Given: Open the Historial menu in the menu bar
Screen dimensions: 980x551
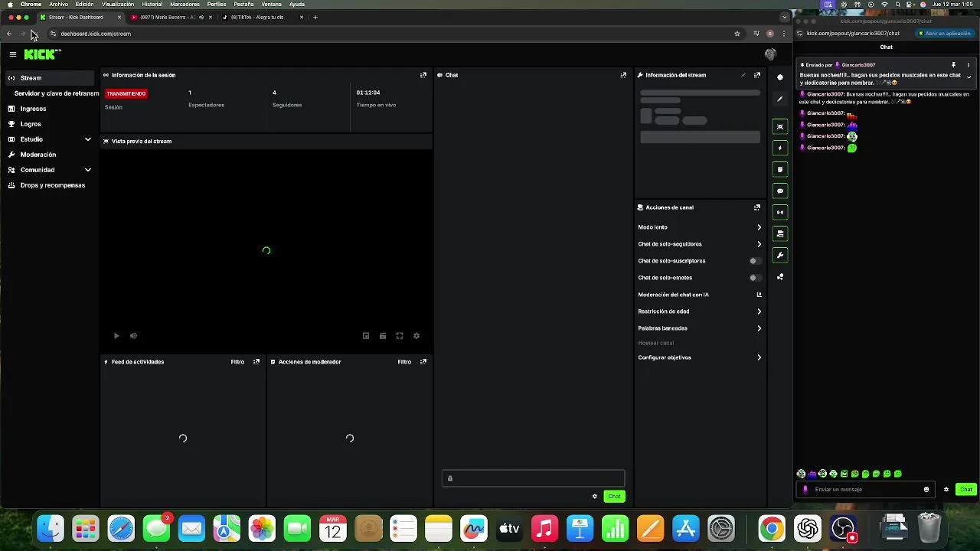Looking at the screenshot, I should (152, 4).
